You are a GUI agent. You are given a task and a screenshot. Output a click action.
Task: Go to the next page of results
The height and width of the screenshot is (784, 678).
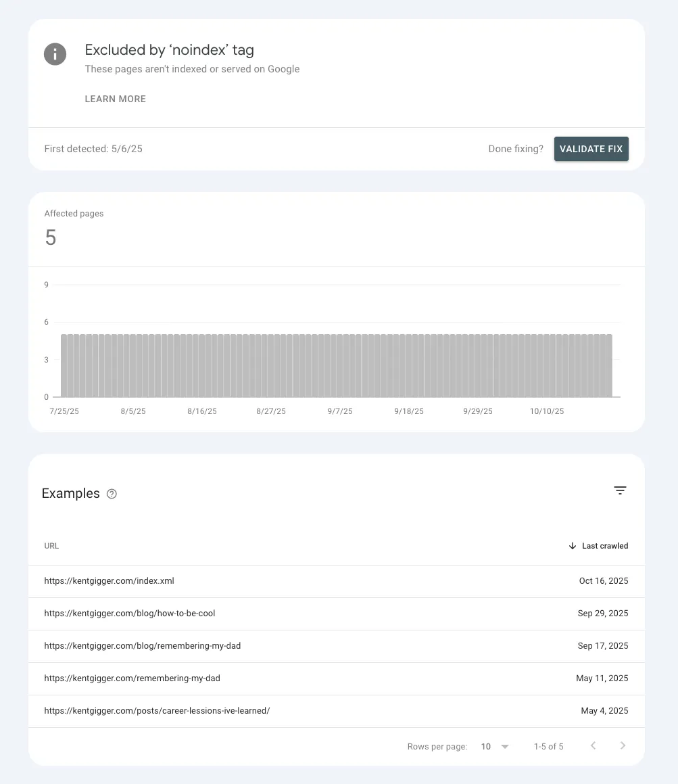(x=623, y=745)
